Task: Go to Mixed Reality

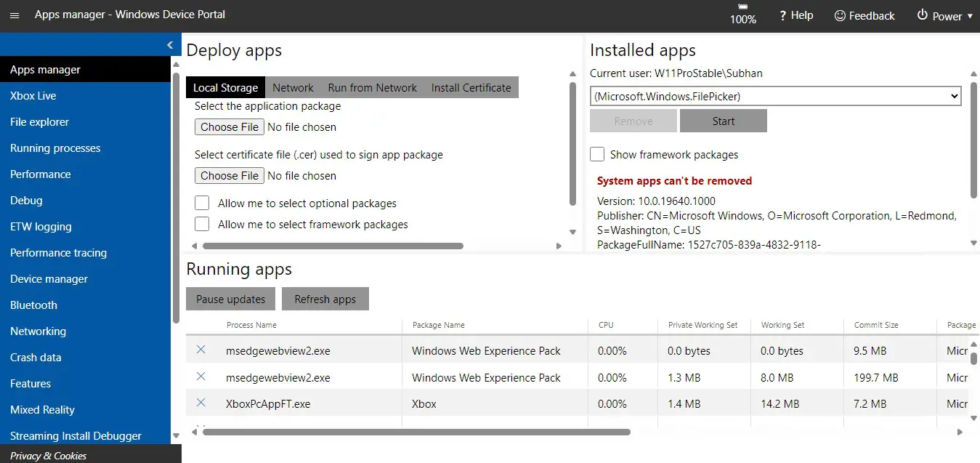Action: [85, 410]
